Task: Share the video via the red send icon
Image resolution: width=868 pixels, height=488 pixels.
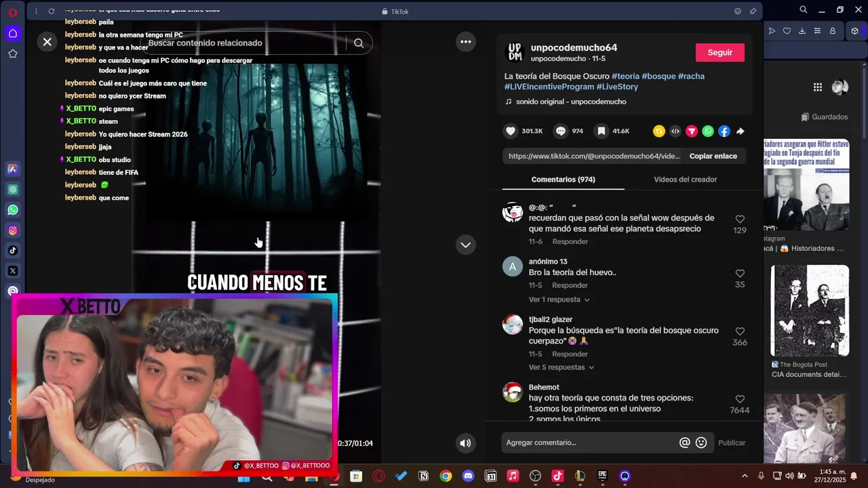Action: tap(692, 131)
